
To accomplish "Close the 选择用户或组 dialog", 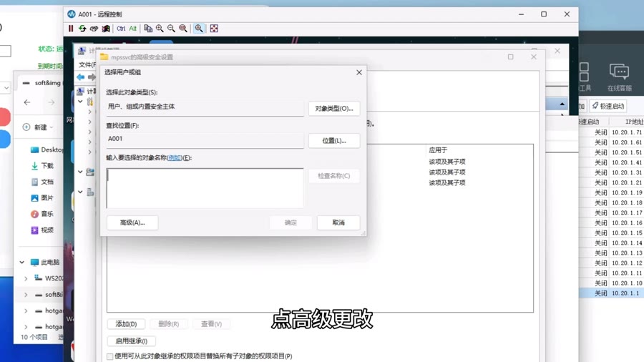I will 359,72.
